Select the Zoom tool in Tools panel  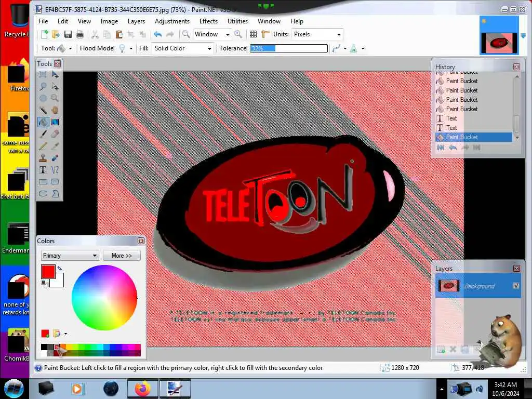(55, 98)
